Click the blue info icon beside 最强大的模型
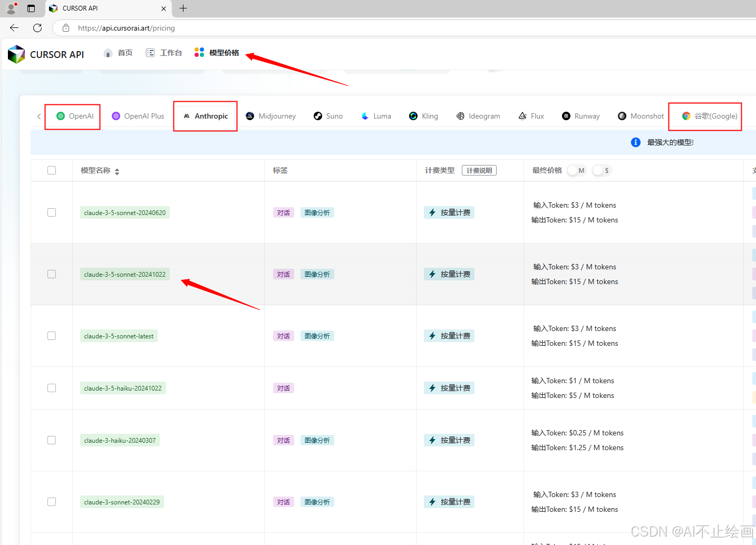756x545 pixels. coord(636,142)
